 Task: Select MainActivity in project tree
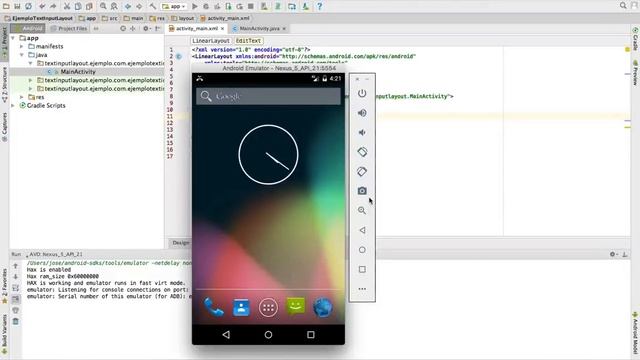pos(78,71)
